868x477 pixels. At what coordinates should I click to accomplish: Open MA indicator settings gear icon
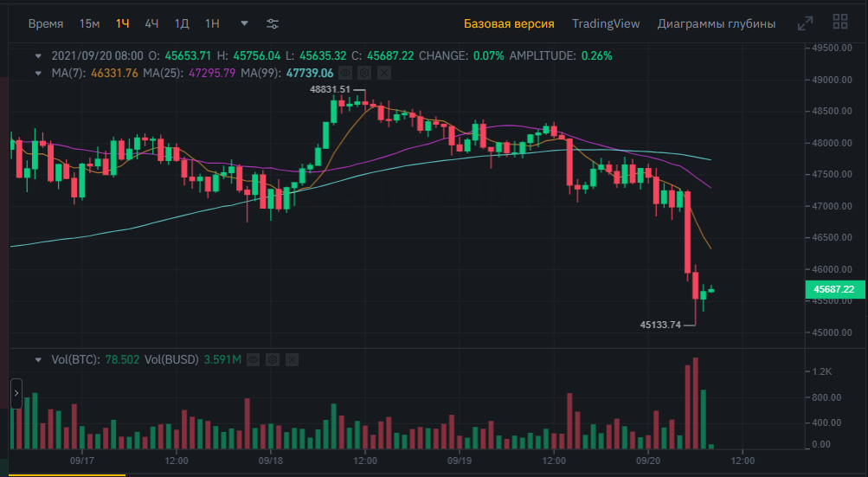click(x=364, y=73)
